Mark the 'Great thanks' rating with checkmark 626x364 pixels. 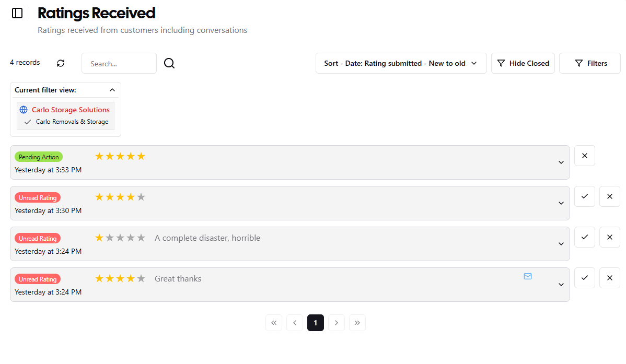[585, 278]
